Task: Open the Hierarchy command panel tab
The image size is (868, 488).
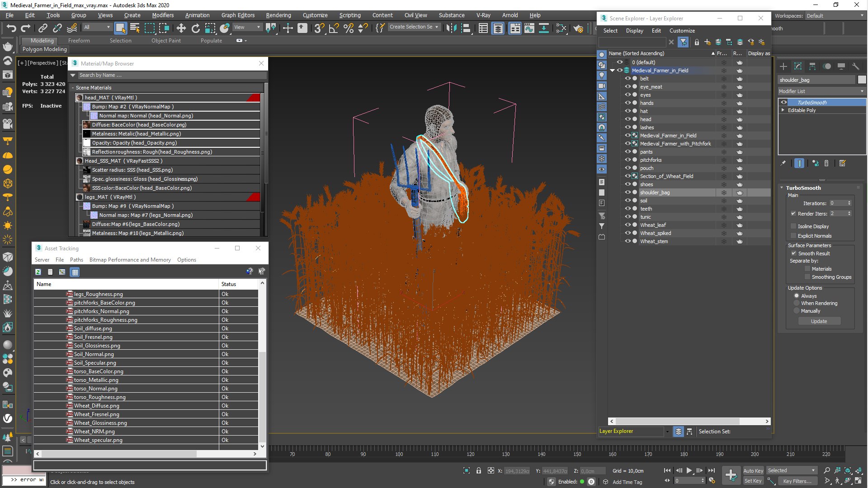Action: click(x=812, y=66)
